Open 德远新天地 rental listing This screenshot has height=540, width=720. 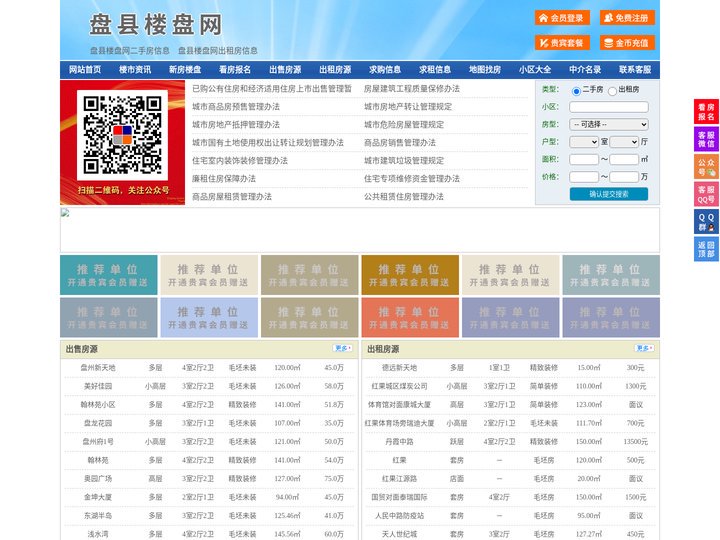point(399,368)
